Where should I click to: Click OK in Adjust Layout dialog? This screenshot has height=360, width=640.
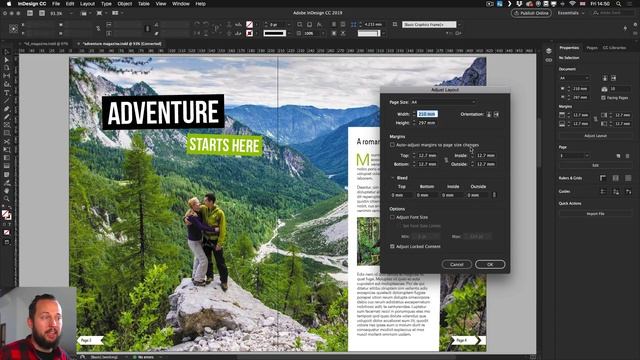[490, 264]
